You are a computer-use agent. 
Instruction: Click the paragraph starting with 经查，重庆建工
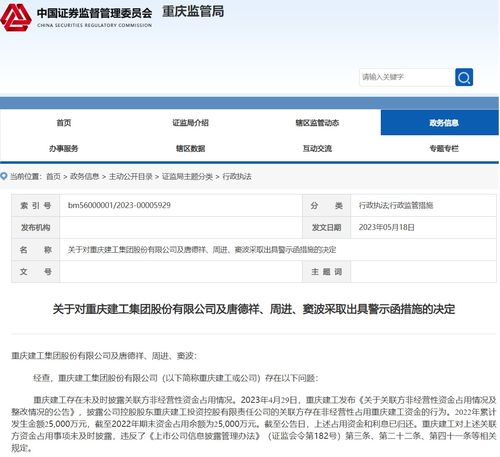click(x=176, y=378)
